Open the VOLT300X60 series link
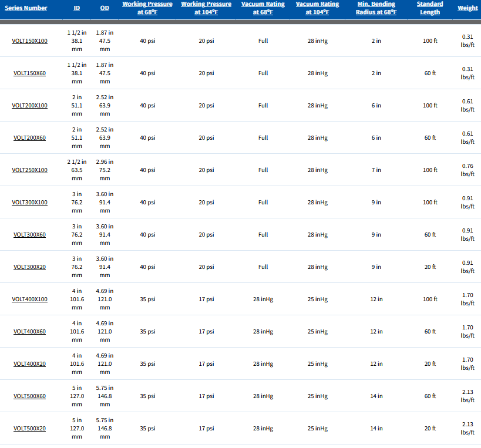The width and height of the screenshot is (481, 448). (x=29, y=235)
